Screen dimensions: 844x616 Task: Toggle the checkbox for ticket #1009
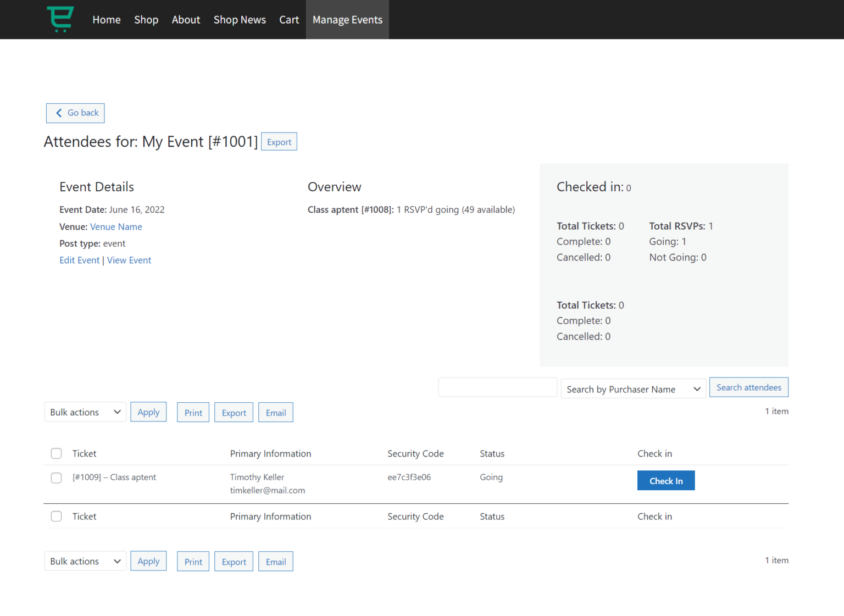[x=56, y=478]
